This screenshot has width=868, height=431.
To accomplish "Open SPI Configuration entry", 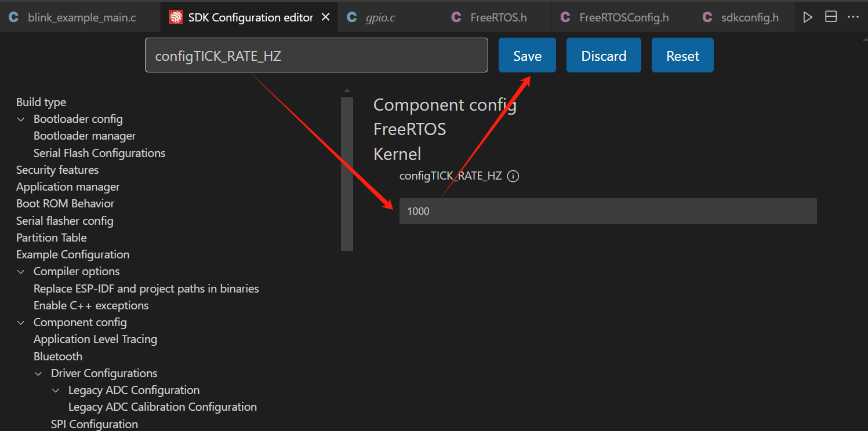I will pos(95,424).
